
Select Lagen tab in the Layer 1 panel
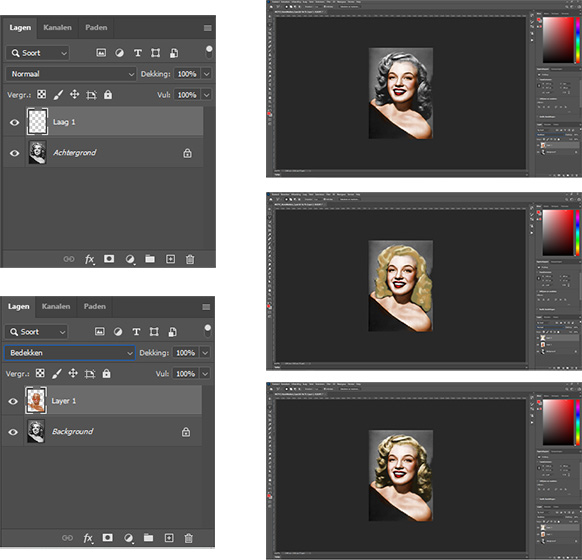[x=19, y=306]
